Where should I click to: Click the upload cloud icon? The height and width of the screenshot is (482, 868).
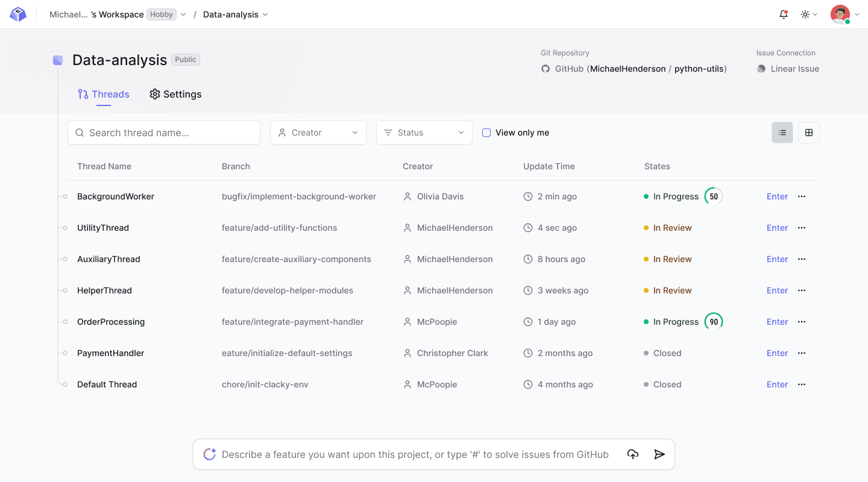tap(633, 454)
